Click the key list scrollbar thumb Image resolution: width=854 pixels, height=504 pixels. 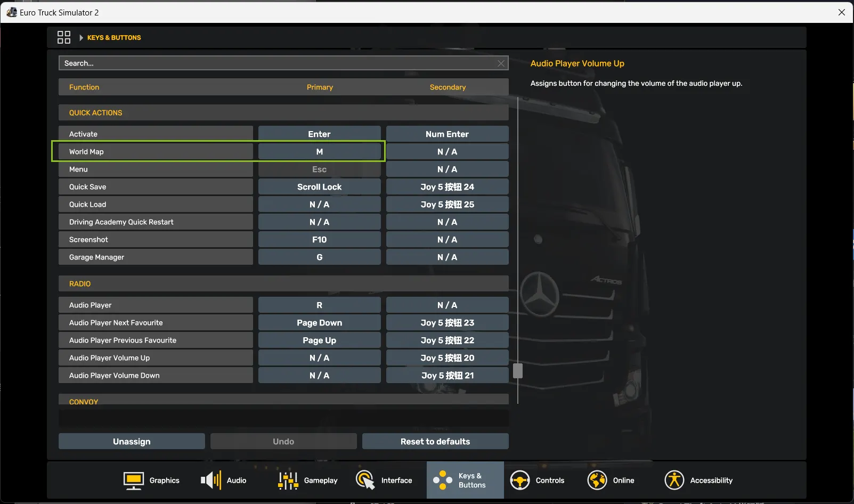(518, 371)
